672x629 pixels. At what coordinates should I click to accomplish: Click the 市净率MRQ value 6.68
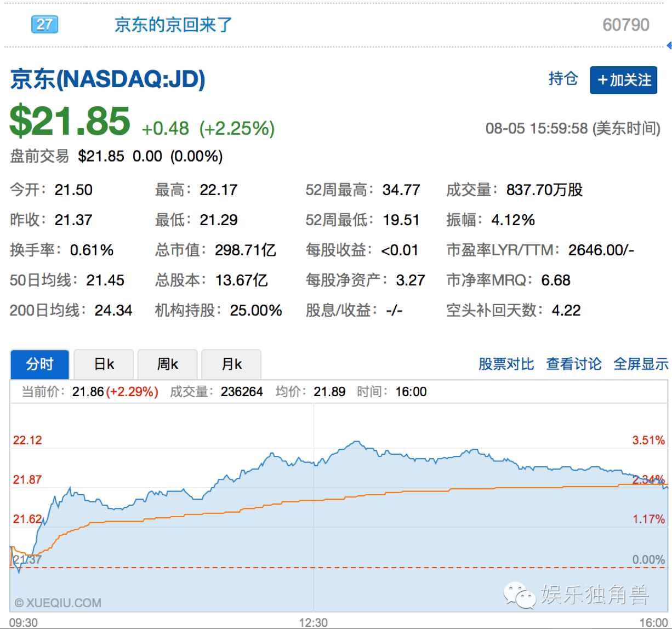[x=556, y=281]
